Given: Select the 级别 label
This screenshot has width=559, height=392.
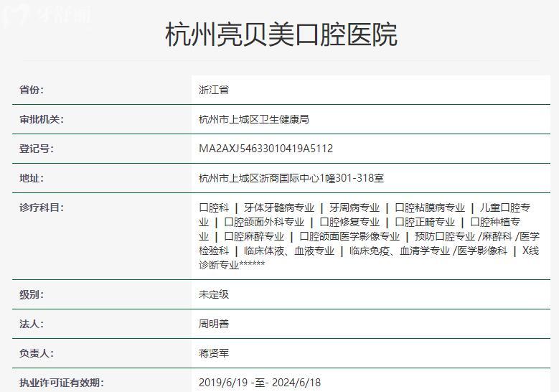Looking at the screenshot, I should pos(32,294).
